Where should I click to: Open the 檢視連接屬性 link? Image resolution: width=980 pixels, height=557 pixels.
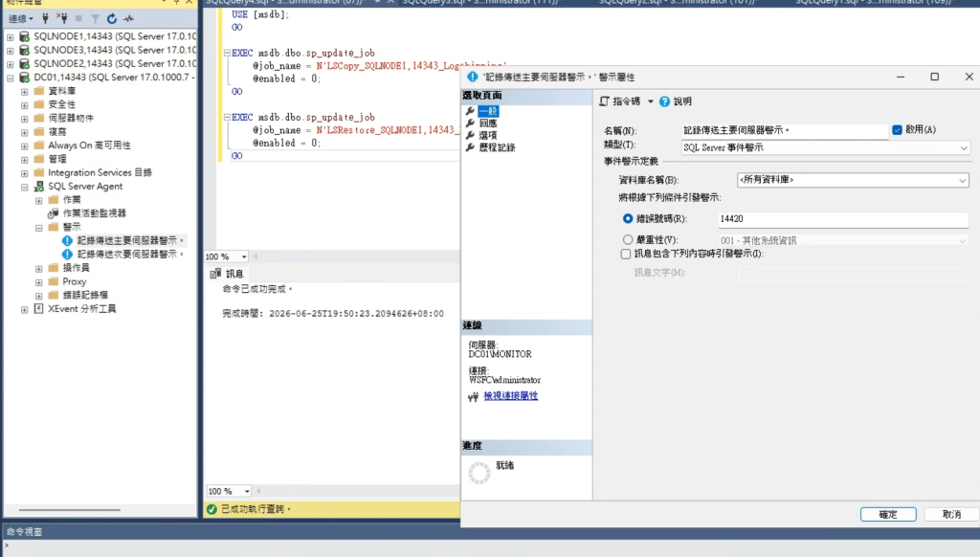511,395
